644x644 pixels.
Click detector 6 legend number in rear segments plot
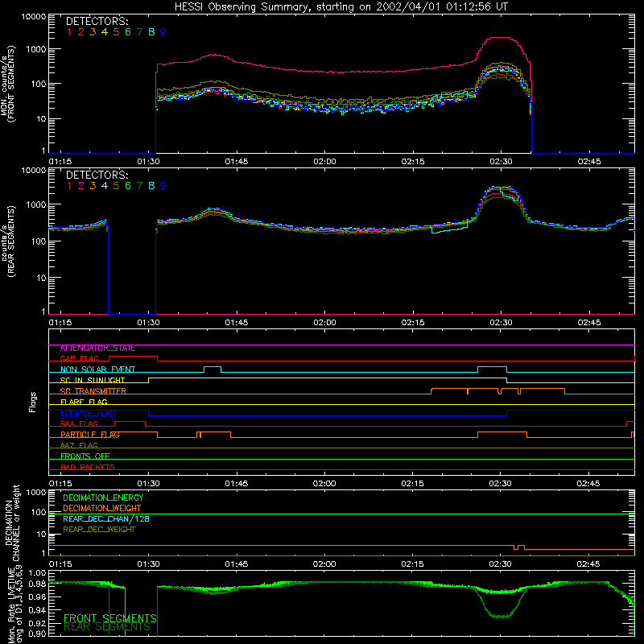click(x=128, y=186)
